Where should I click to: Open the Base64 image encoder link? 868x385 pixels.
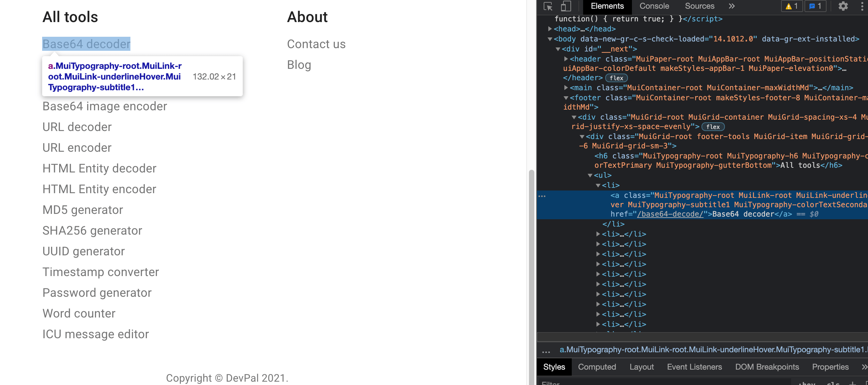105,106
